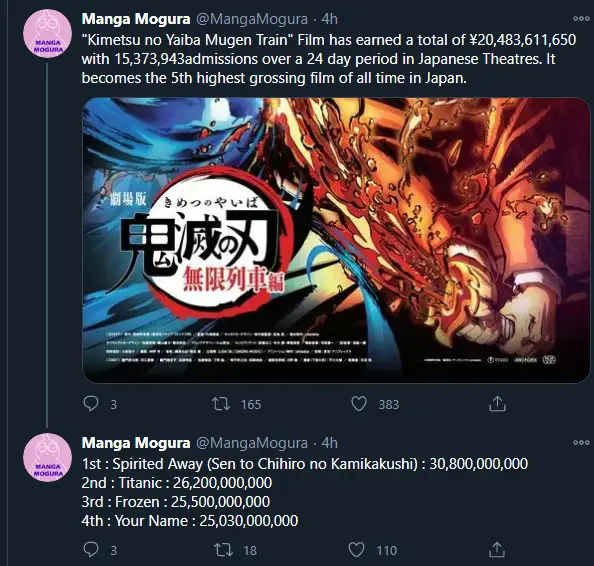Reply to the Mugen Train earnings tweet
Screen dimensions: 594x566
point(91,403)
